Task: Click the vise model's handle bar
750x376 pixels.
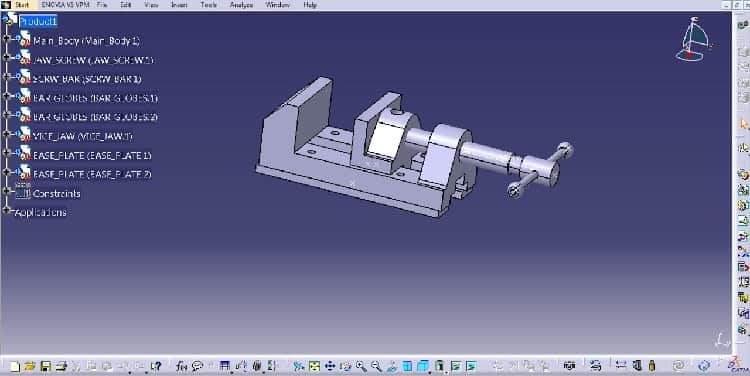Action: point(540,170)
